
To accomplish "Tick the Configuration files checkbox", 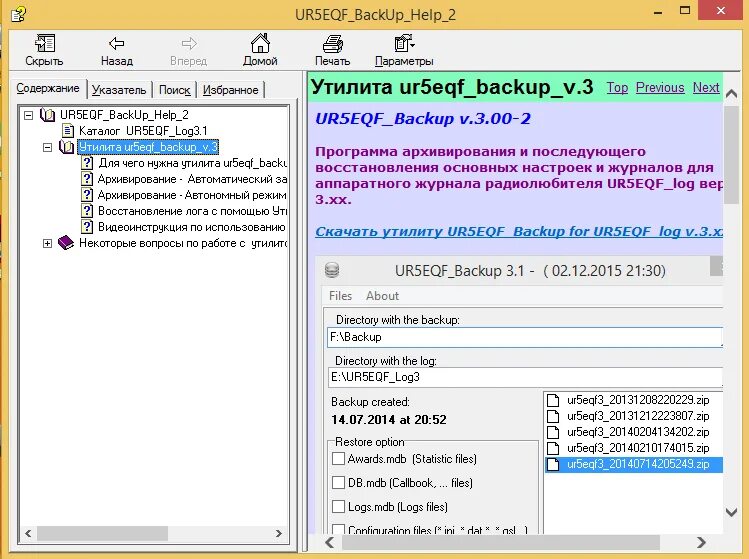I will point(338,529).
